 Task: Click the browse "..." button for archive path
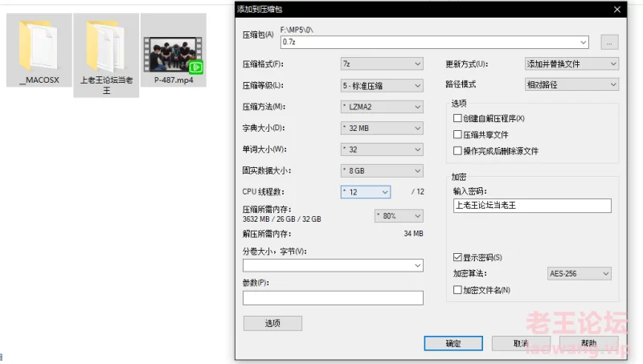coord(609,43)
